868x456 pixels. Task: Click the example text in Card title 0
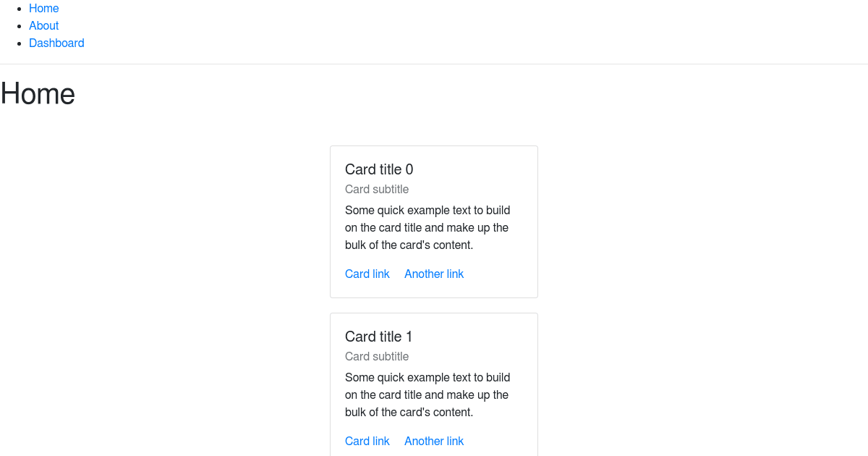pos(427,227)
